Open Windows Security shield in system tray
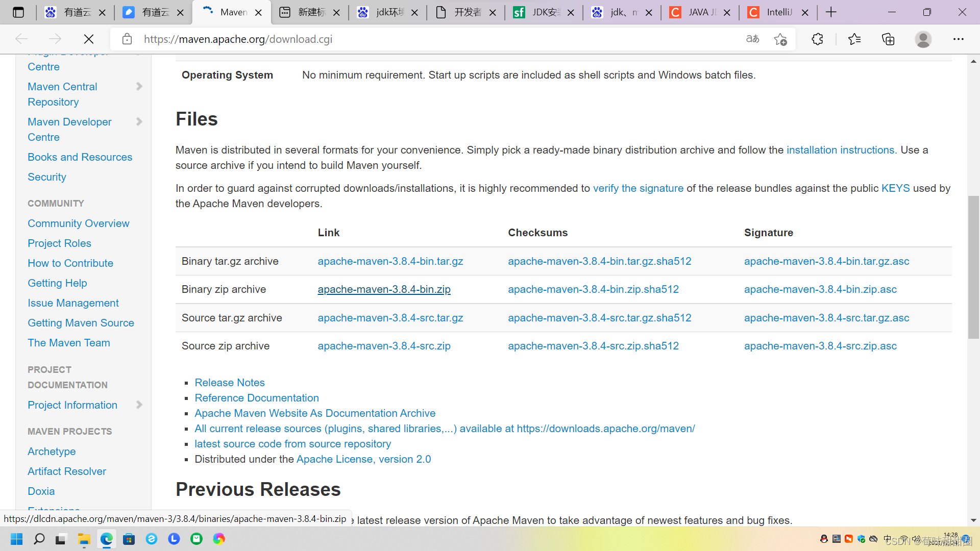Viewport: 980px width, 551px height. pyautogui.click(x=860, y=539)
